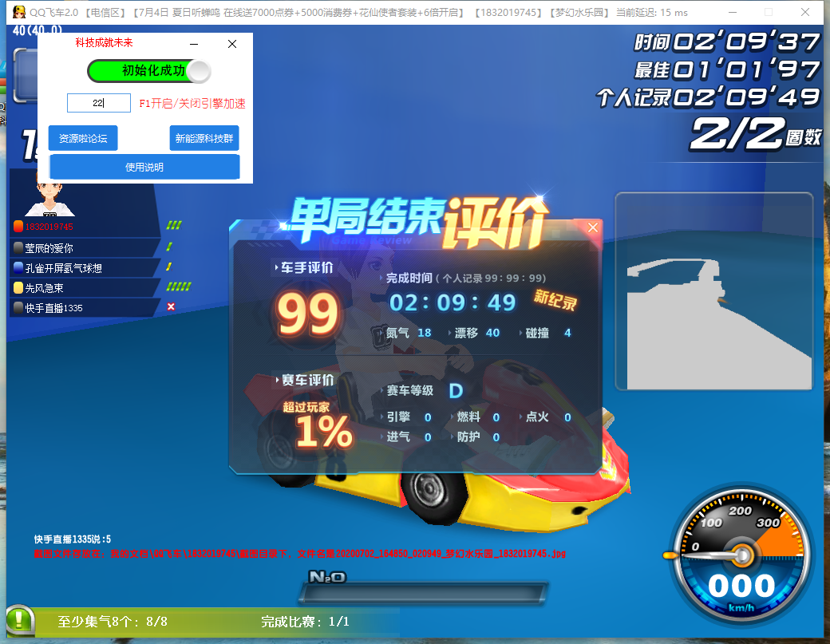Click the 氮气 18 statistic
Screen dimensions: 830x644
[408, 333]
